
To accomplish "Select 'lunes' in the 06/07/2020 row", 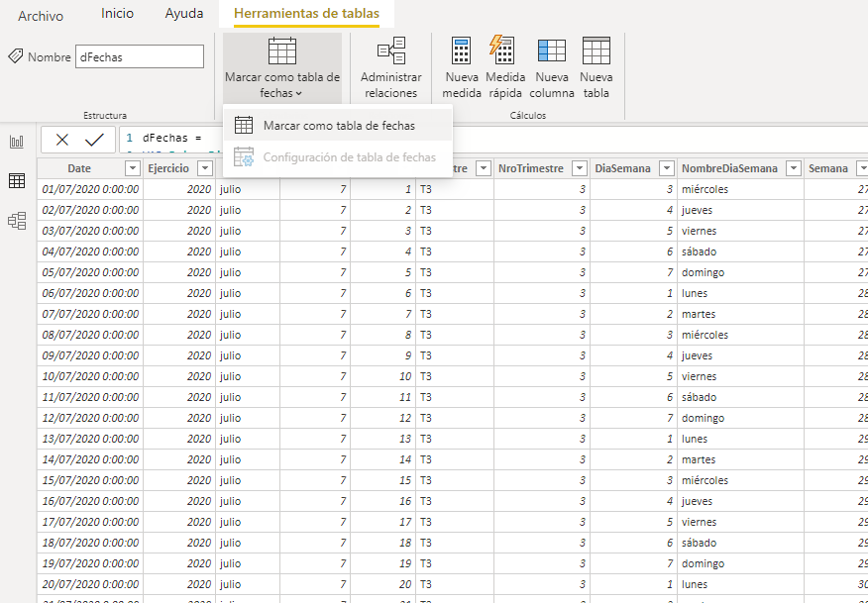I will coord(695,293).
